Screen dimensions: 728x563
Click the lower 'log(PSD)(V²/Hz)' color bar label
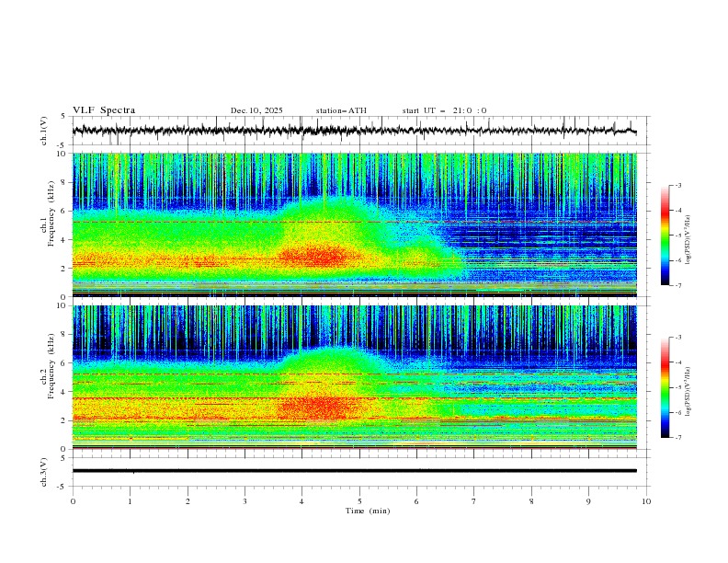(688, 391)
